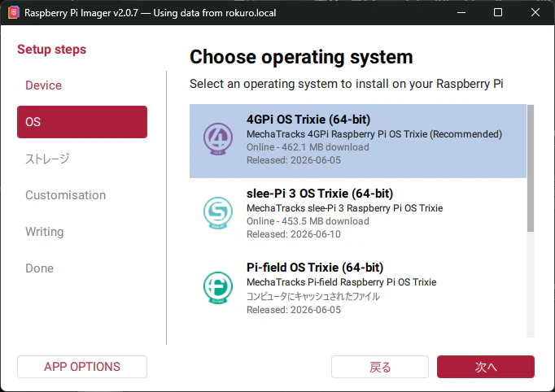Pick Pi-field OS Trixie (64-bit) title
Viewport: 555px width, 392px height.
pyautogui.click(x=315, y=268)
